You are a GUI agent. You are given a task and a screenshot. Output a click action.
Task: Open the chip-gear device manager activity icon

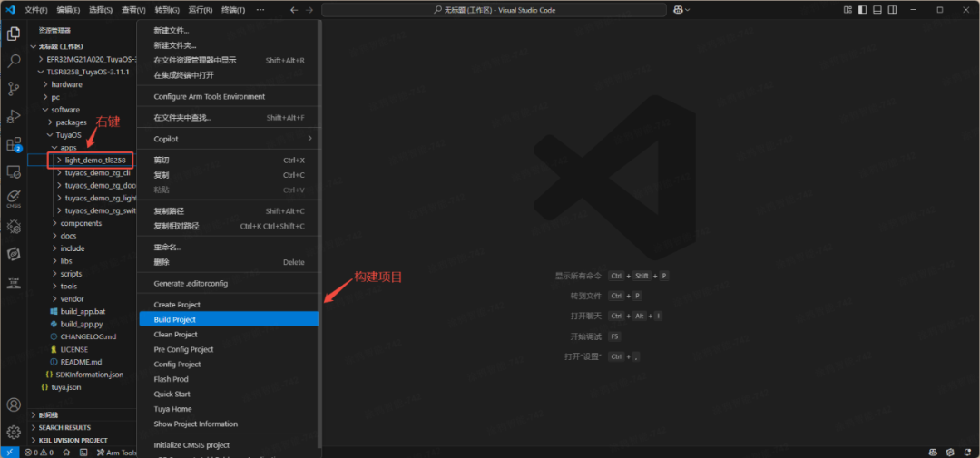[x=13, y=226]
